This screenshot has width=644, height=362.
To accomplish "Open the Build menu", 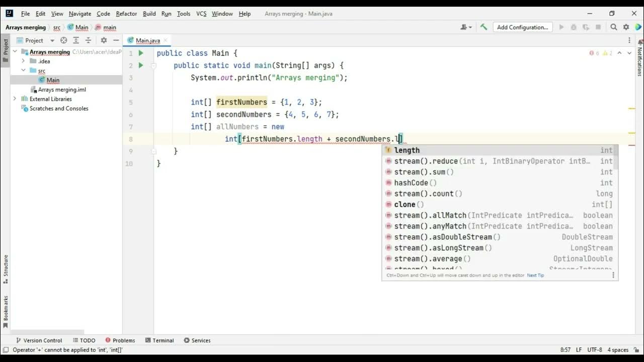I will [x=149, y=14].
